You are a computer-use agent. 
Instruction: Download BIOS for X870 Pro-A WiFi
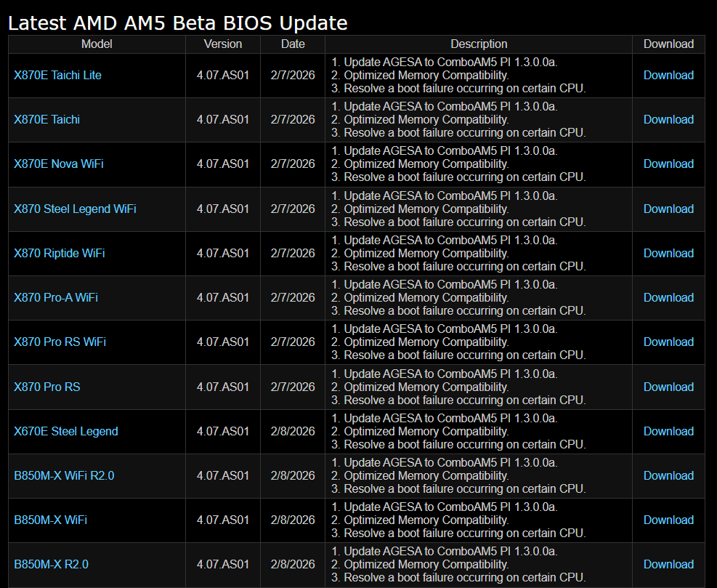click(x=668, y=297)
